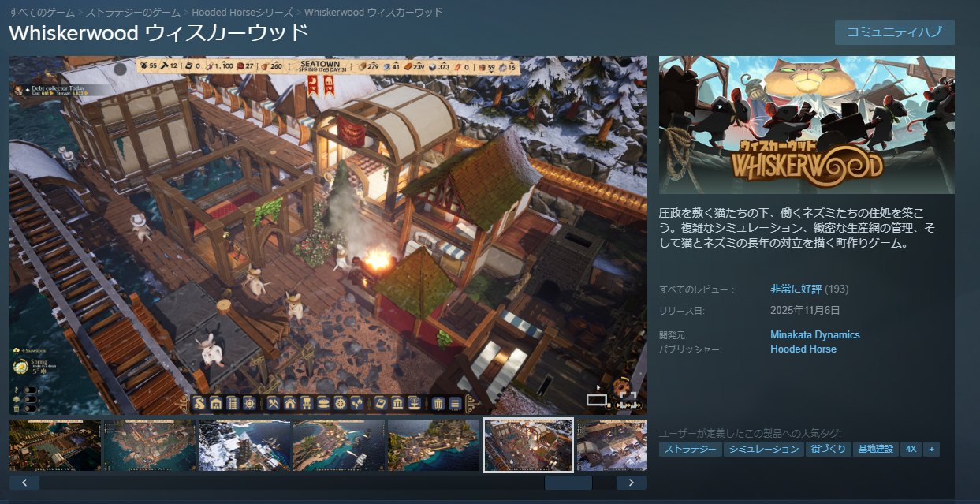This screenshot has width=980, height=504.
Task: Go to Hooded Horseシリーズ breadcrumb
Action: [241, 13]
